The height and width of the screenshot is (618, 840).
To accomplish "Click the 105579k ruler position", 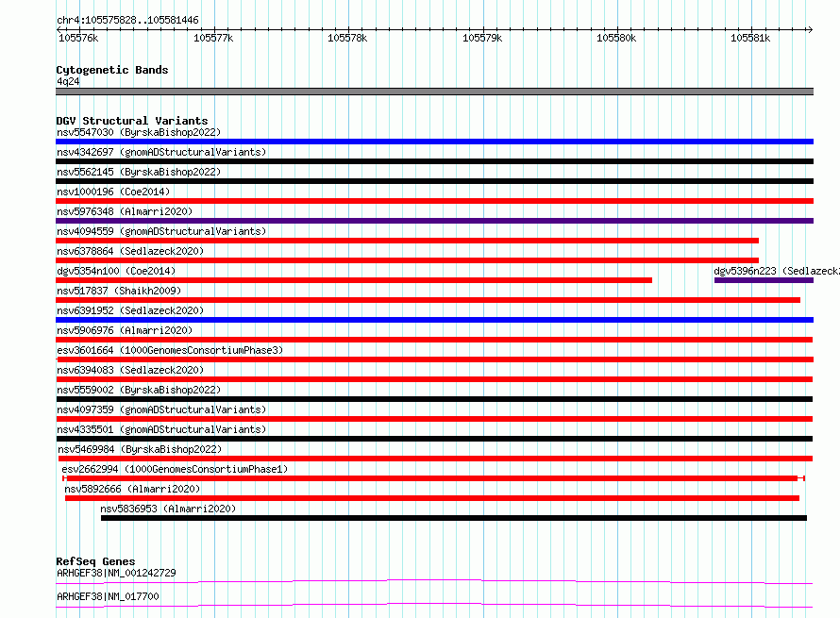I will 482,38.
